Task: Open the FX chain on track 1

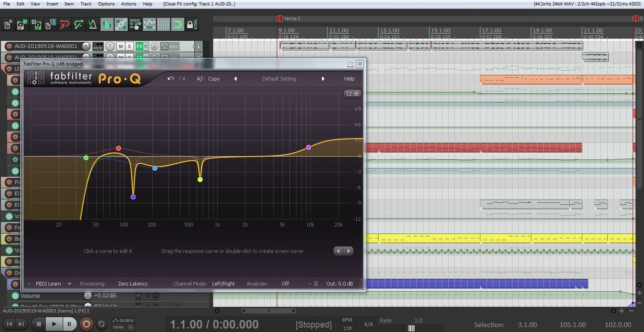Action: pos(139,46)
